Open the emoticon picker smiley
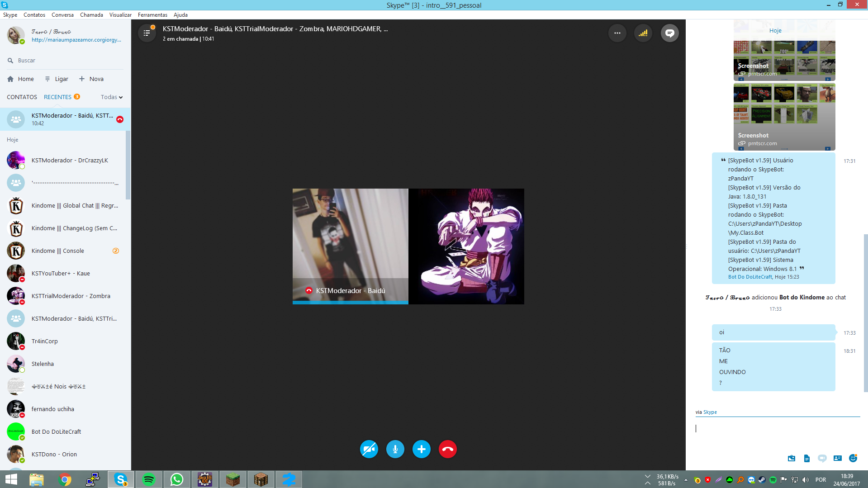868x488 pixels. [853, 459]
